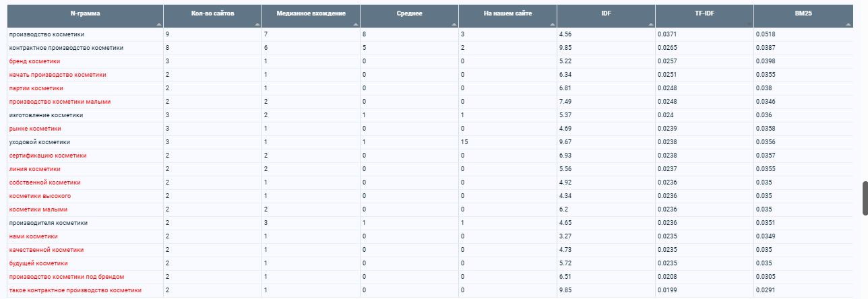Screen dimensions: 868x299
Task: Click sort arrow in BM25 column header
Action: [847, 24]
